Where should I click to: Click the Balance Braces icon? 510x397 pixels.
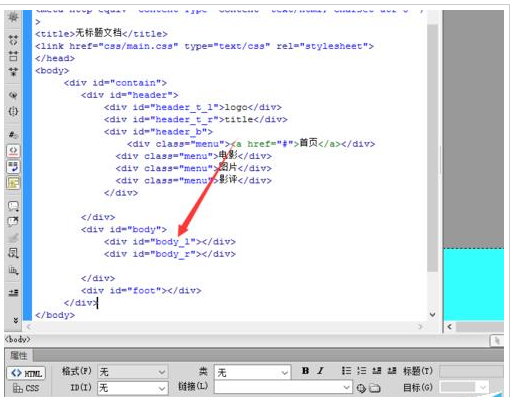pos(13,111)
